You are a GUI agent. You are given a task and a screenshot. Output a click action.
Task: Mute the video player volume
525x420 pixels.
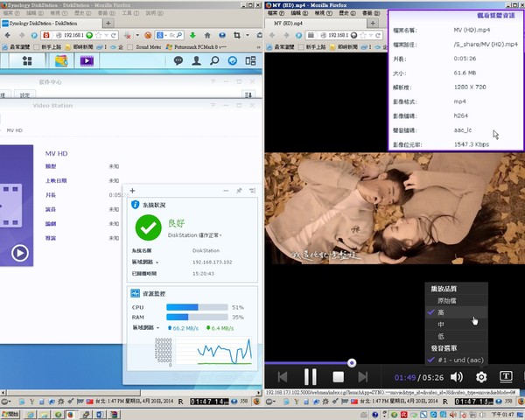[456, 377]
